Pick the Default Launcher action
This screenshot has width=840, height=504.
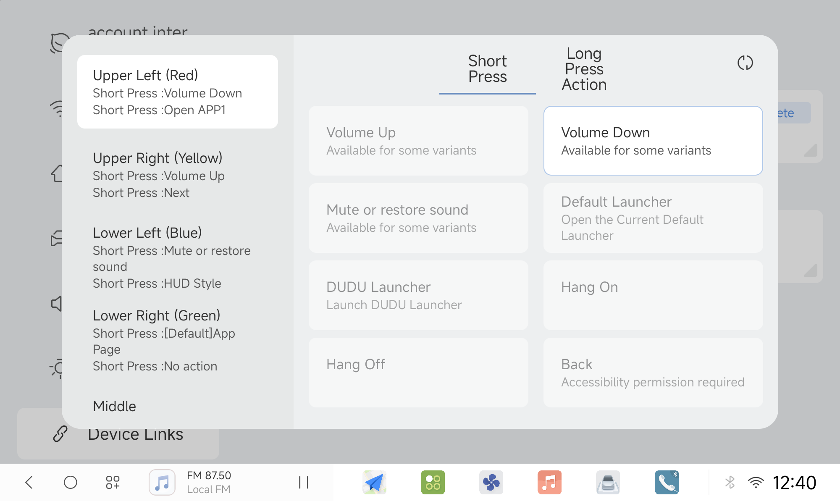pos(653,218)
